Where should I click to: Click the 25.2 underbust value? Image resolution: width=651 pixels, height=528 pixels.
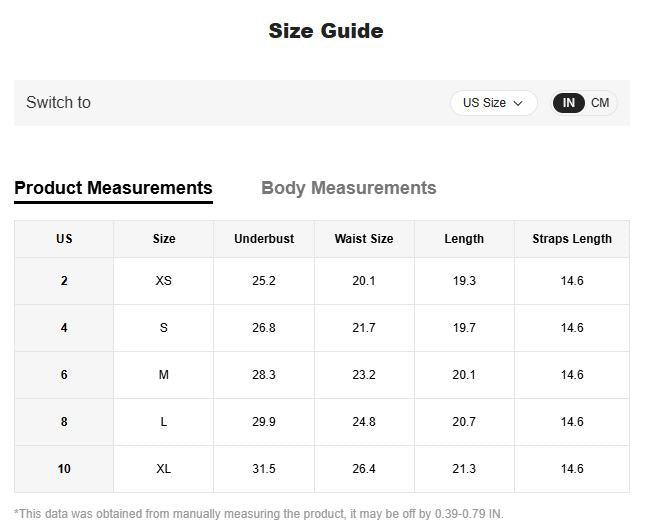(264, 281)
